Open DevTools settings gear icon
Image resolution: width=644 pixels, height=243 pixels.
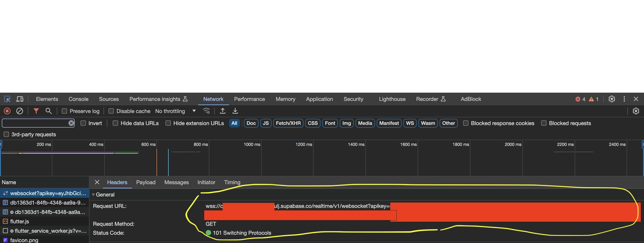tap(612, 99)
